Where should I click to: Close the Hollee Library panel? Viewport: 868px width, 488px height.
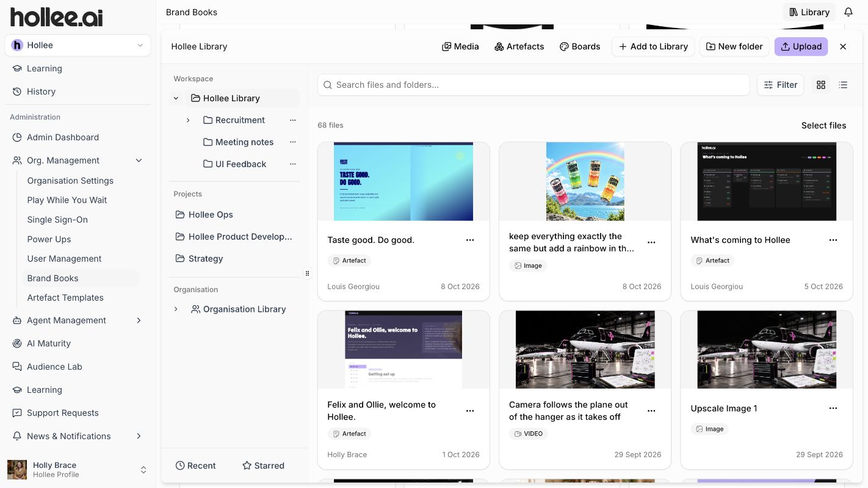[x=843, y=46]
